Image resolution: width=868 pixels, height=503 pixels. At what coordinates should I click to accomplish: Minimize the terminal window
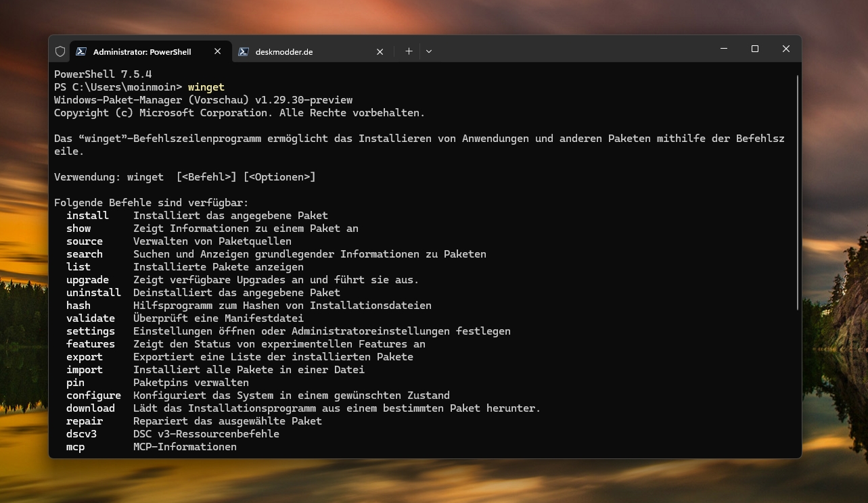click(x=724, y=49)
